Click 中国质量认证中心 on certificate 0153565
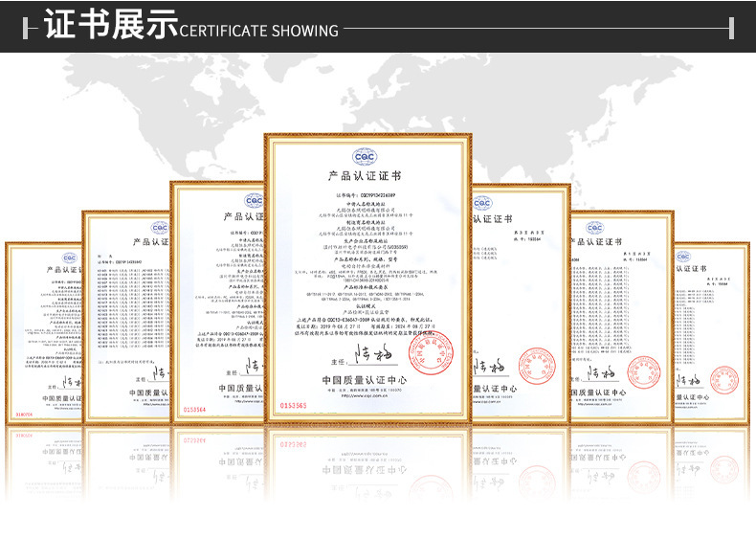 [x=364, y=380]
